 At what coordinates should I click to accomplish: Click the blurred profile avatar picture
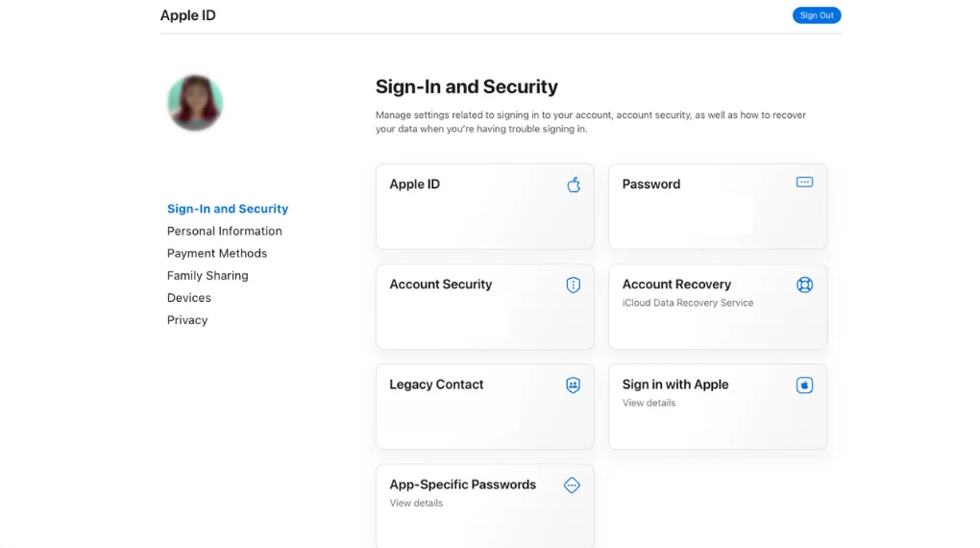(x=195, y=103)
